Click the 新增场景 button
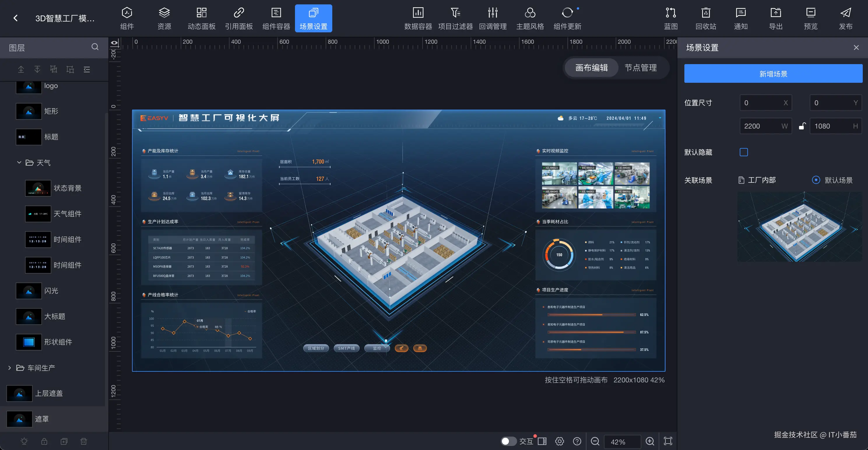 coord(773,73)
